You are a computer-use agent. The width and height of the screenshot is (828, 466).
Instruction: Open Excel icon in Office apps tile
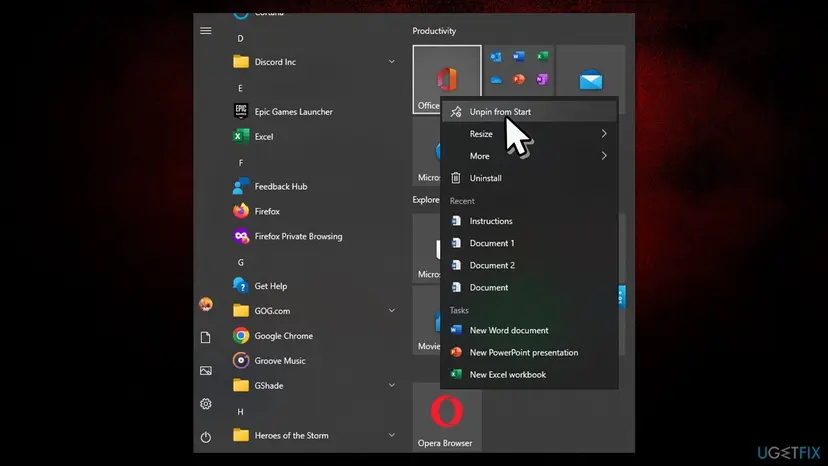(x=542, y=57)
